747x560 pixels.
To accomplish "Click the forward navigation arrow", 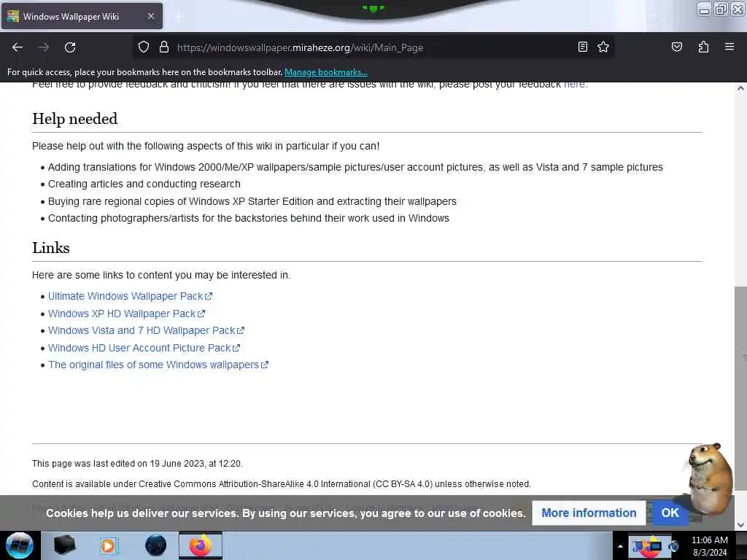I will point(44,47).
